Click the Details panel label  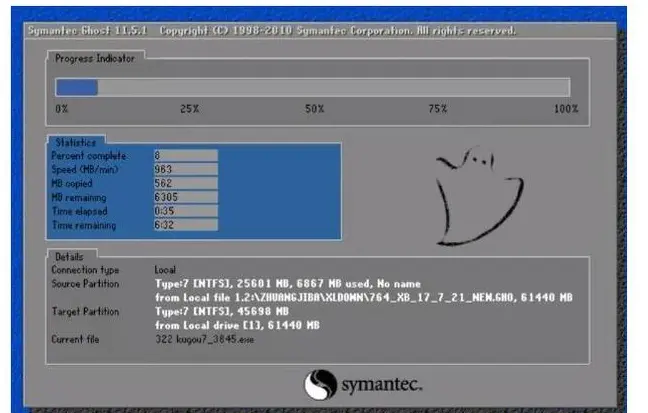(69, 256)
